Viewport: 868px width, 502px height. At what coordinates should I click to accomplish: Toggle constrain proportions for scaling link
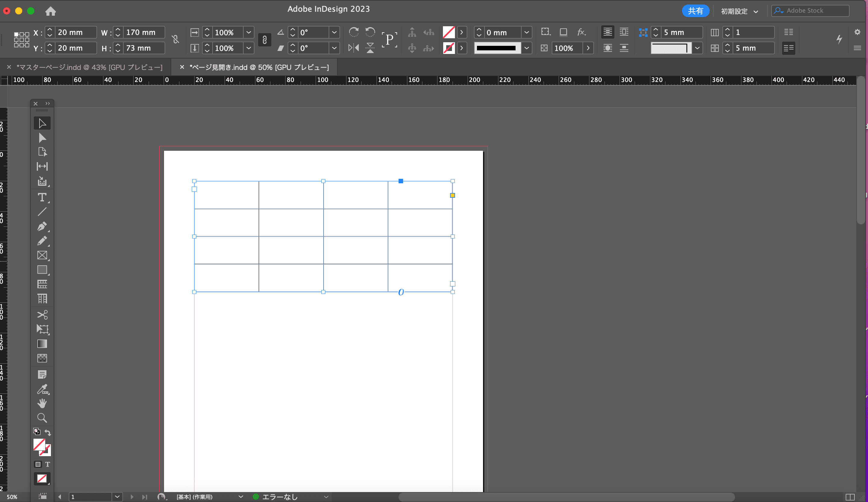point(264,39)
